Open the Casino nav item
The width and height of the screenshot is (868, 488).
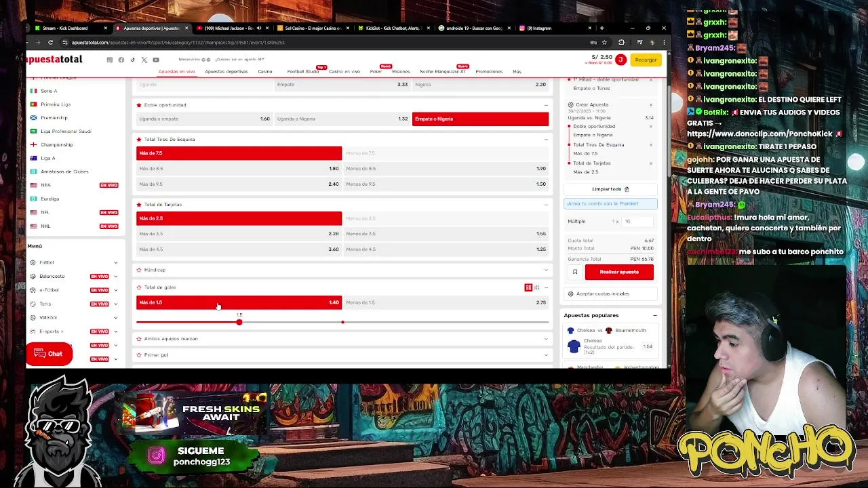[x=264, y=71]
